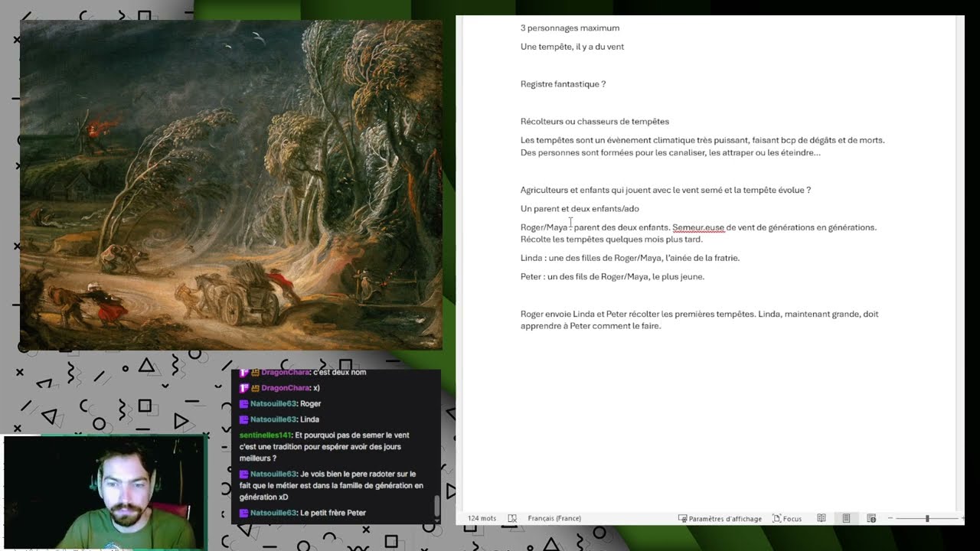Click the text "Récolte les tempêtes quelques mois plus tard."
The image size is (980, 551).
[612, 240]
